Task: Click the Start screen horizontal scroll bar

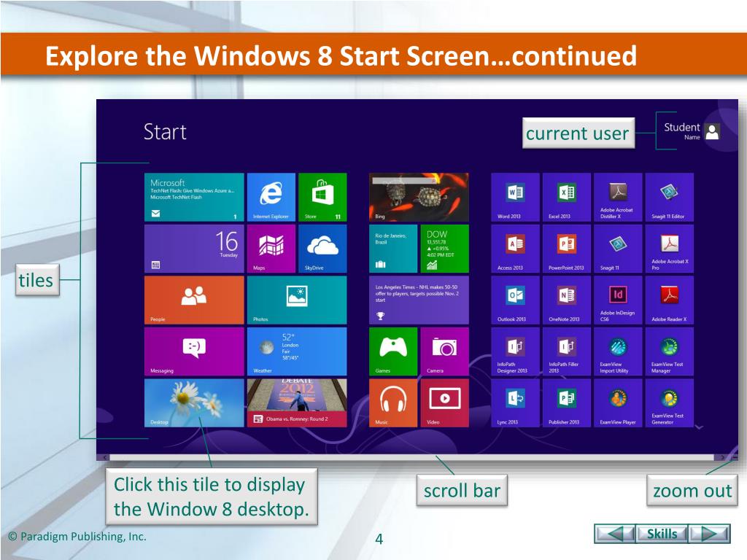Action: [x=411, y=458]
